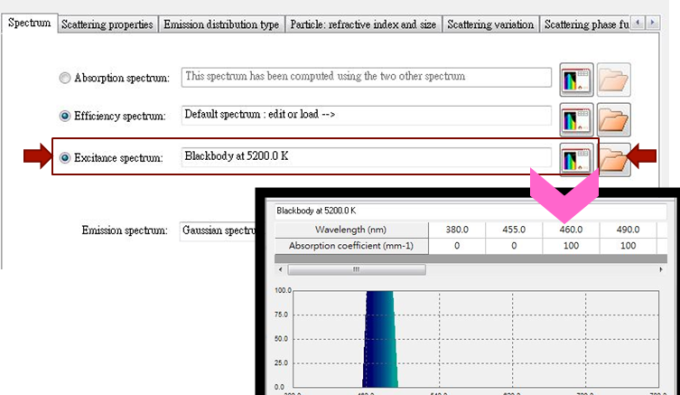Select absorption coefficient under 380.0
Screen dimensions: 680x395
point(457,246)
